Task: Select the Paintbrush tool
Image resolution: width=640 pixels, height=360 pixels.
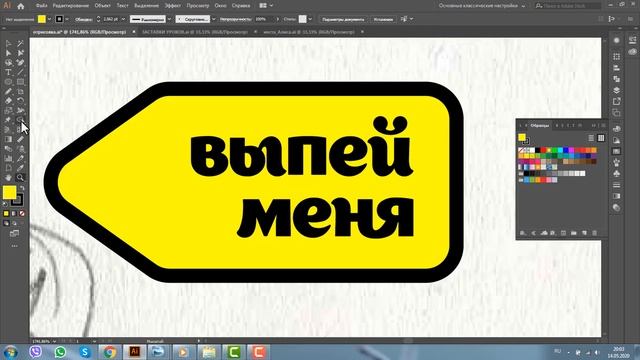Action: (x=8, y=91)
